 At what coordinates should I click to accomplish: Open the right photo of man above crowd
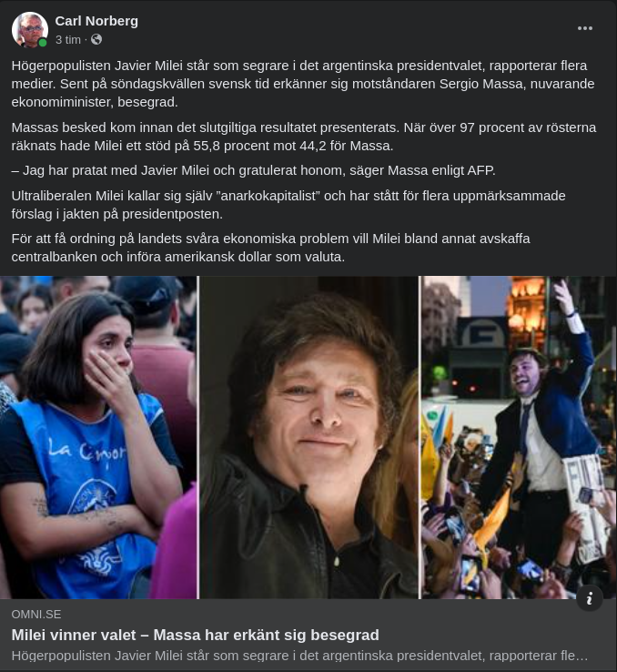[x=519, y=437]
